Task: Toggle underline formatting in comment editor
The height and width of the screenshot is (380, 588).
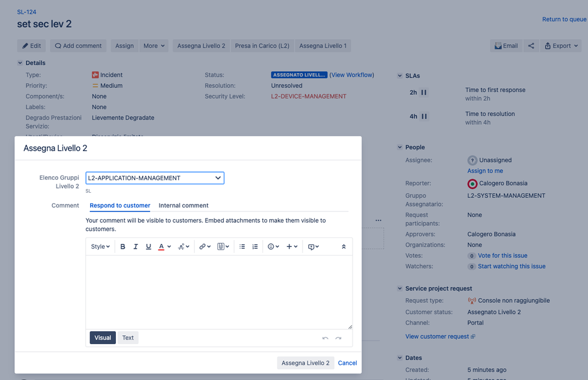Action: coord(148,247)
